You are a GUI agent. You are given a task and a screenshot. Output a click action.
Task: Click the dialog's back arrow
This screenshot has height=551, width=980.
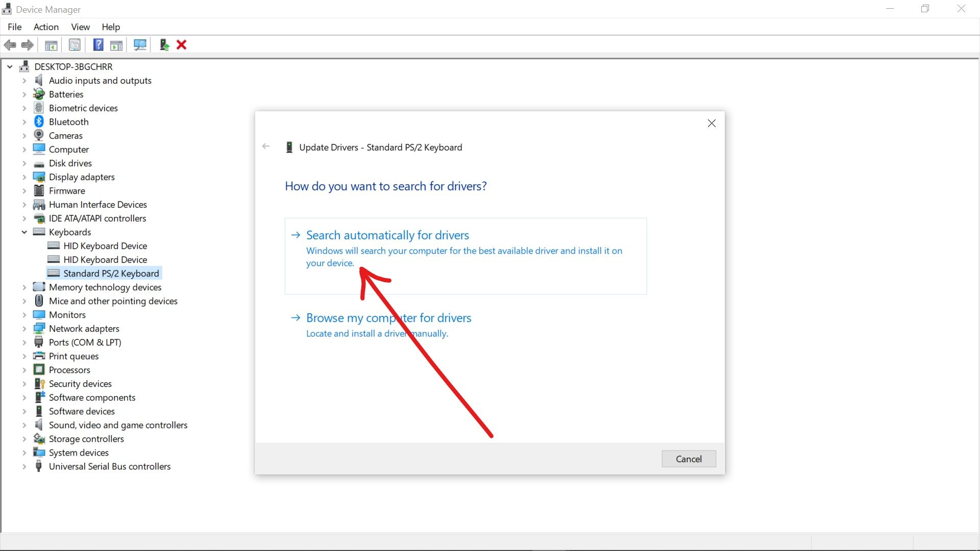pos(266,146)
